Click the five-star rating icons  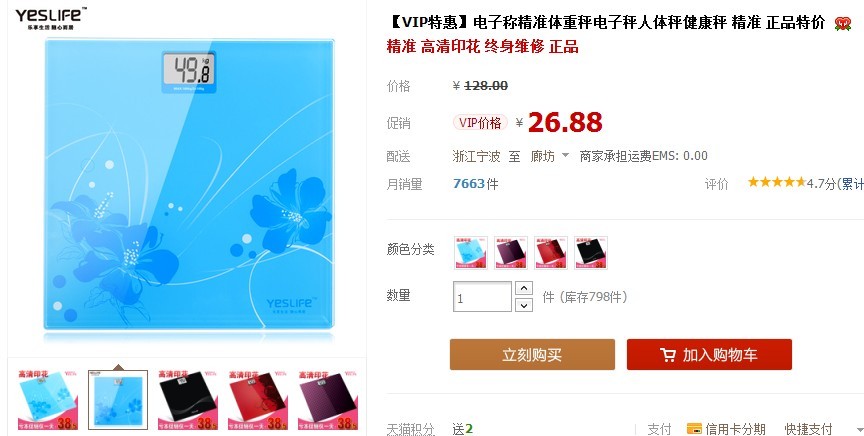[776, 182]
